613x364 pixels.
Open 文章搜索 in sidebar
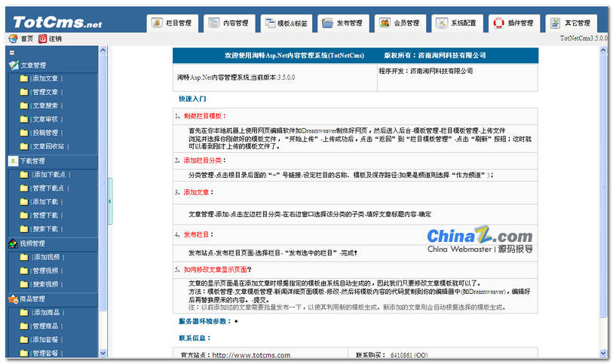click(x=45, y=106)
